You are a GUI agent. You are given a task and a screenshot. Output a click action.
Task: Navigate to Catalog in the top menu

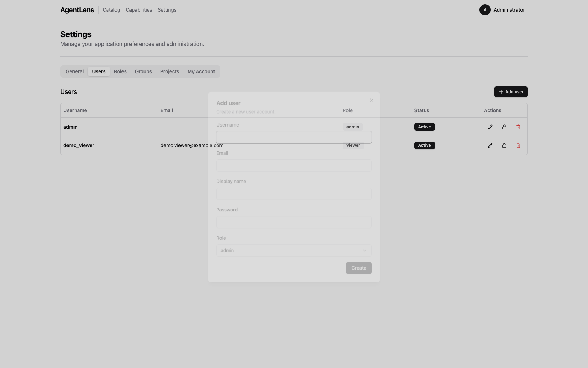point(111,10)
